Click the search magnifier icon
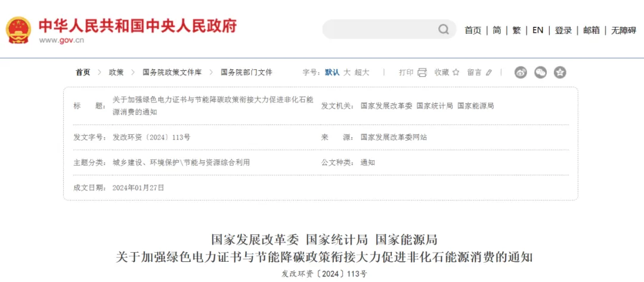The image size is (644, 282). 444,29
